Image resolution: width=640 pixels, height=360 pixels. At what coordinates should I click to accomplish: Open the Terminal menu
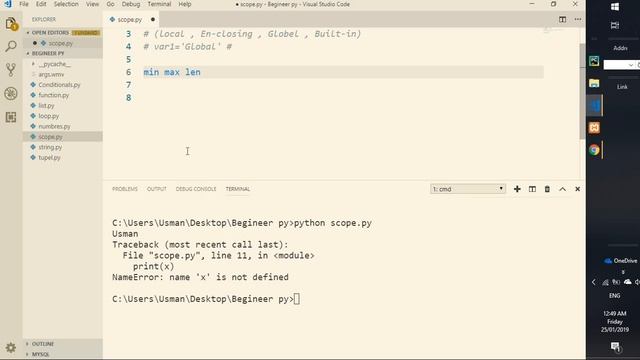pyautogui.click(x=159, y=4)
